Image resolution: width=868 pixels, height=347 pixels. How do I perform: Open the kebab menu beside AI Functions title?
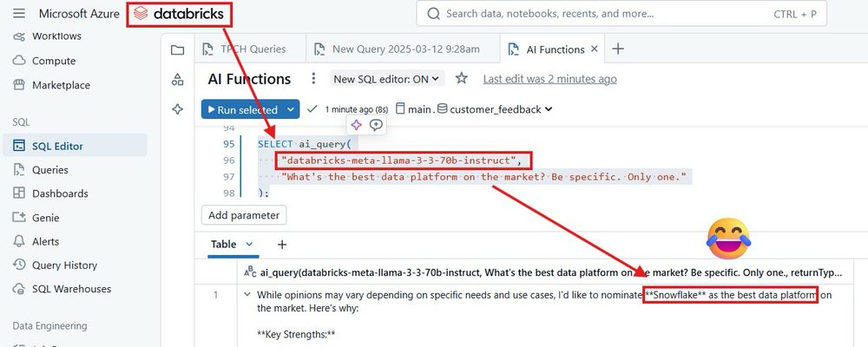click(313, 79)
